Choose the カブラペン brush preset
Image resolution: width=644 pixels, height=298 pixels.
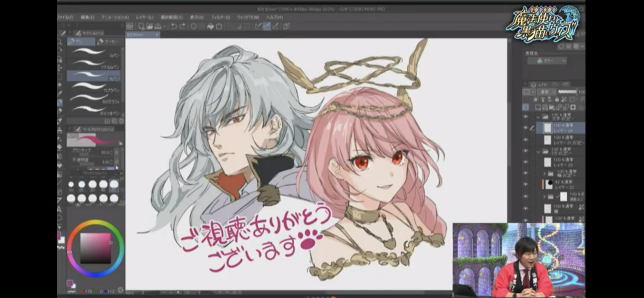point(94,87)
